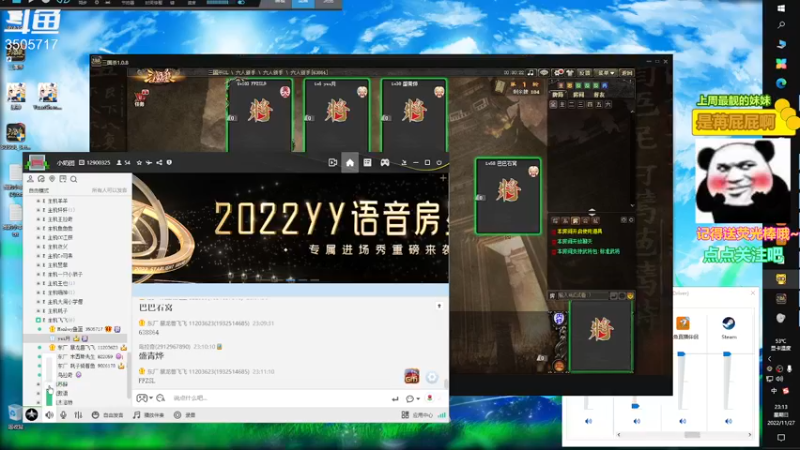Open the video recording icon in YY title bar

pos(333,163)
